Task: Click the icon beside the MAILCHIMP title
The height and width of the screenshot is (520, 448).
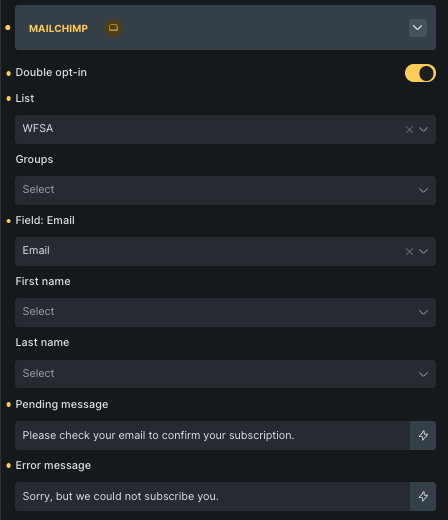Action: pos(113,28)
